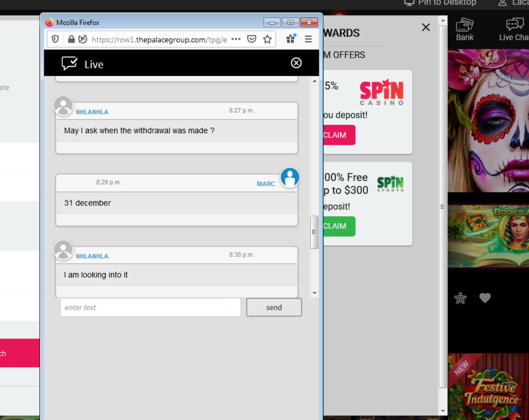Viewport: 529px width, 420px height.
Task: Open Live Chat icon in casino header
Action: click(514, 29)
